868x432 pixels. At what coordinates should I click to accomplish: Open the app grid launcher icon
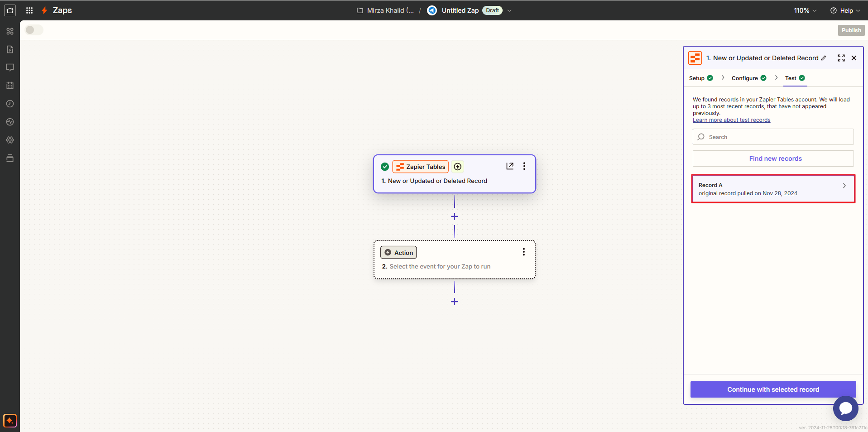click(x=29, y=10)
